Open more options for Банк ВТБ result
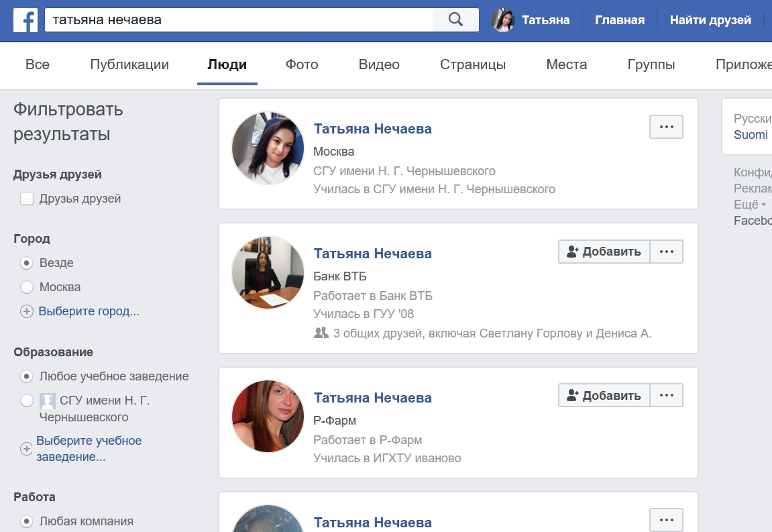 point(666,252)
